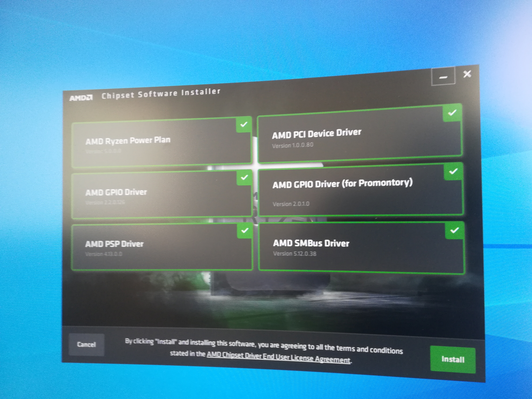Toggle the AMD GPIO Driver checkmark
Viewport: 532px width, 399px height.
[x=244, y=178]
